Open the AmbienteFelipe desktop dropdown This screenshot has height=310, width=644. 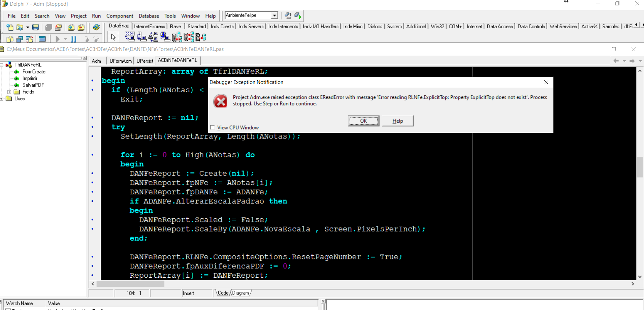[275, 15]
